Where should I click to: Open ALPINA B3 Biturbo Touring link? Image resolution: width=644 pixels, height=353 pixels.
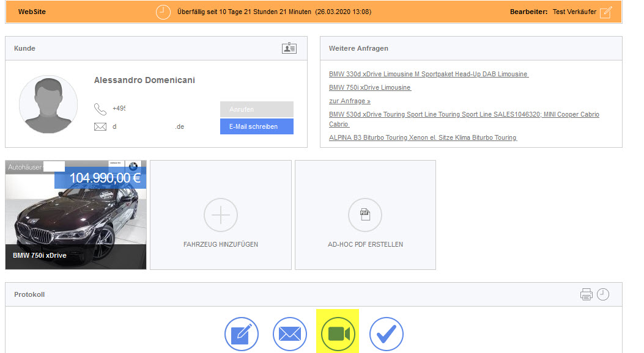click(x=423, y=138)
